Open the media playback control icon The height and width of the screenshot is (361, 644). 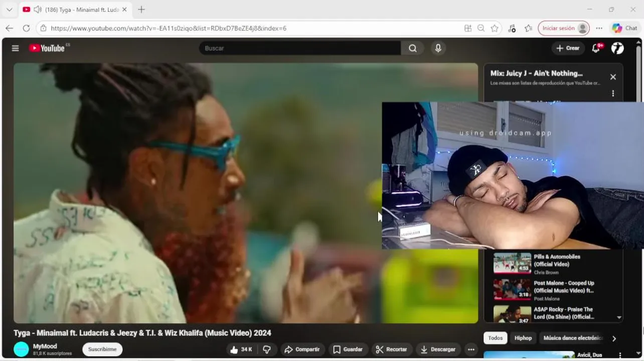click(x=512, y=28)
